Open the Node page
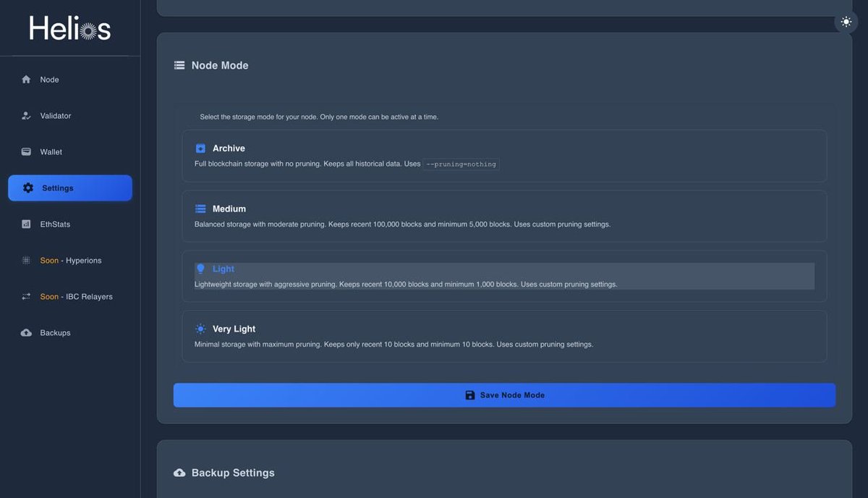The width and height of the screenshot is (868, 498). (x=70, y=80)
